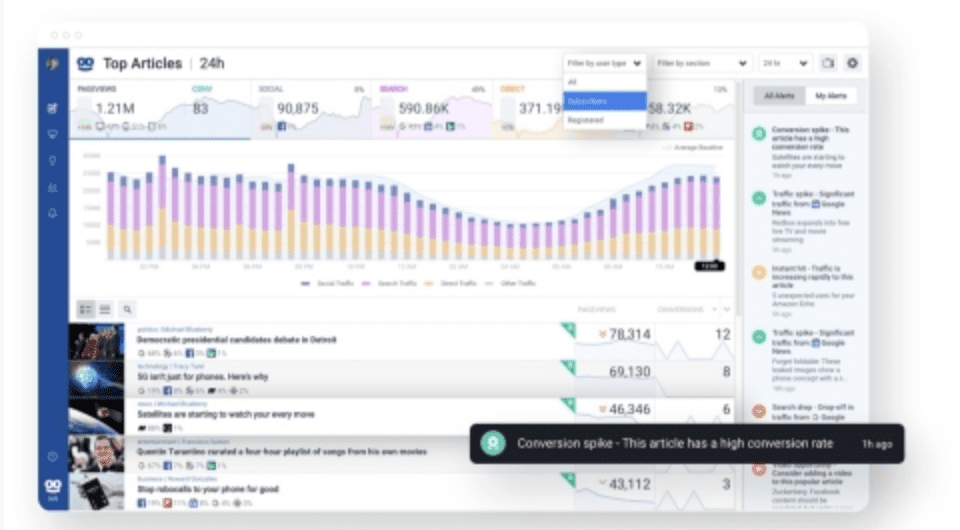Click the owl logo beside Top Articles
This screenshot has width=960, height=530.
click(x=85, y=64)
